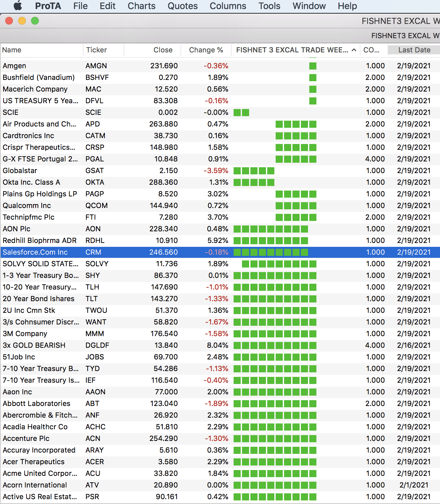Click ticker SCIE

pyautogui.click(x=93, y=113)
